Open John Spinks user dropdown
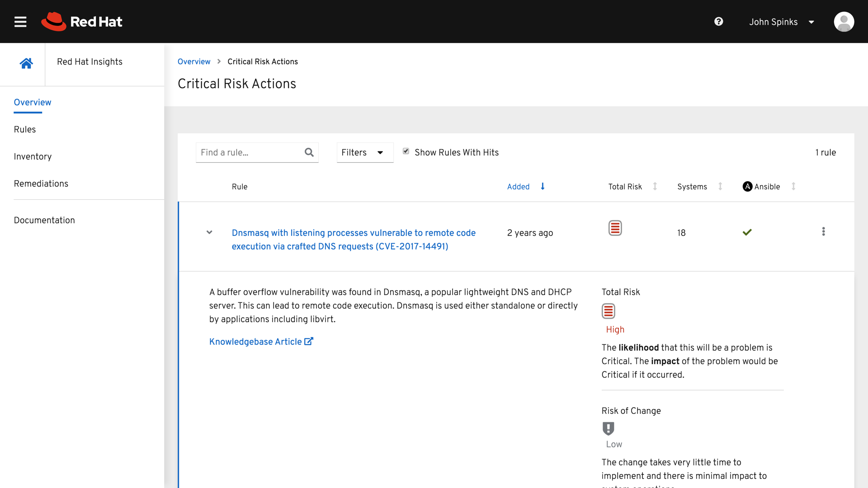This screenshot has height=488, width=868. coord(781,22)
